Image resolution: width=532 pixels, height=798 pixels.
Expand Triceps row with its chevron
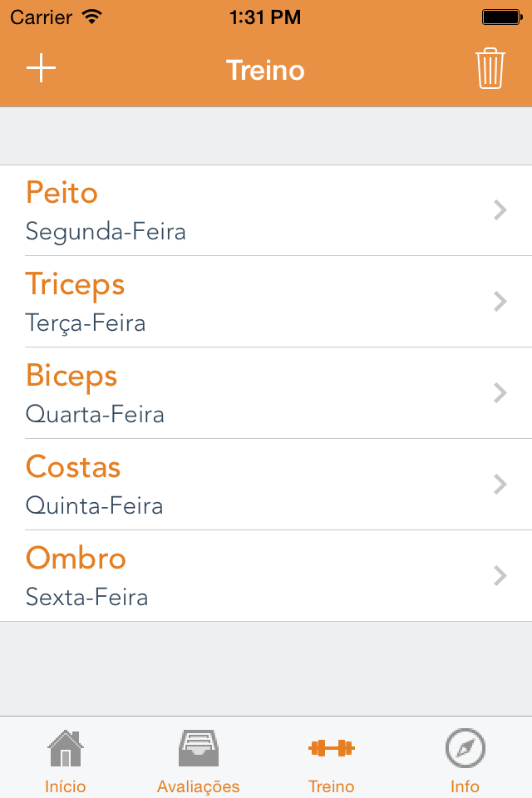click(500, 302)
